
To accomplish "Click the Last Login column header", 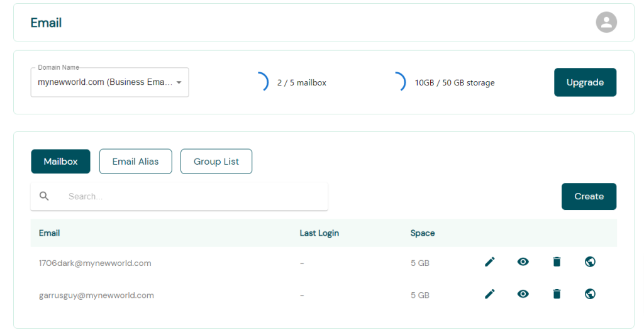I will coord(319,233).
